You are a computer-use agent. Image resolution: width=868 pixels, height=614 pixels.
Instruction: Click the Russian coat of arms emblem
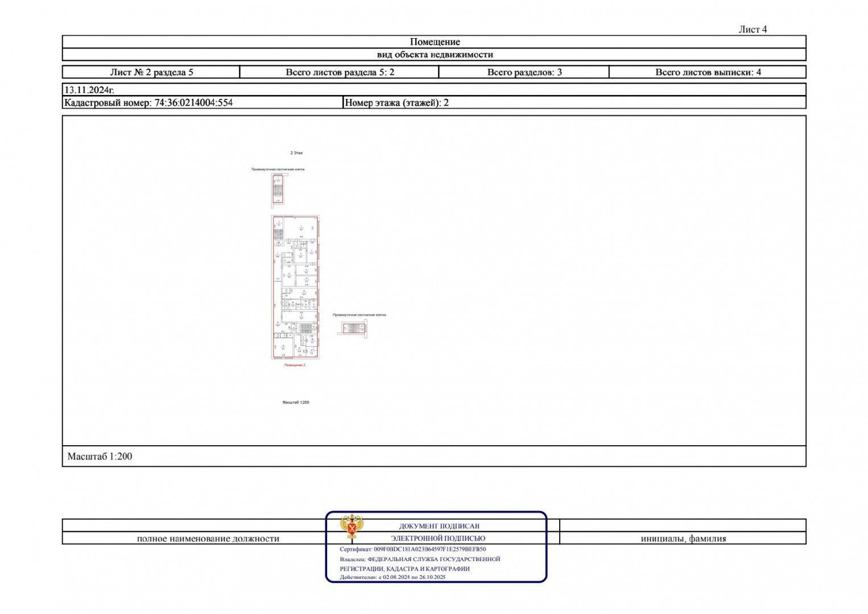(x=352, y=526)
